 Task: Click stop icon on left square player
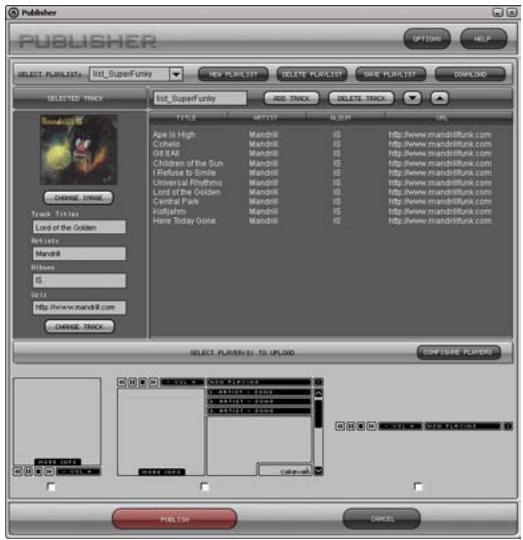[39, 471]
